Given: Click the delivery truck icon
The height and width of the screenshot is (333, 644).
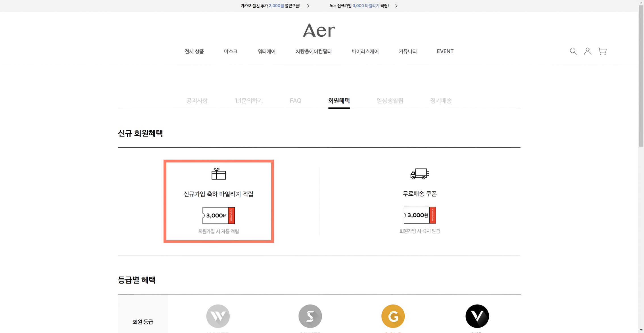Looking at the screenshot, I should tap(420, 174).
